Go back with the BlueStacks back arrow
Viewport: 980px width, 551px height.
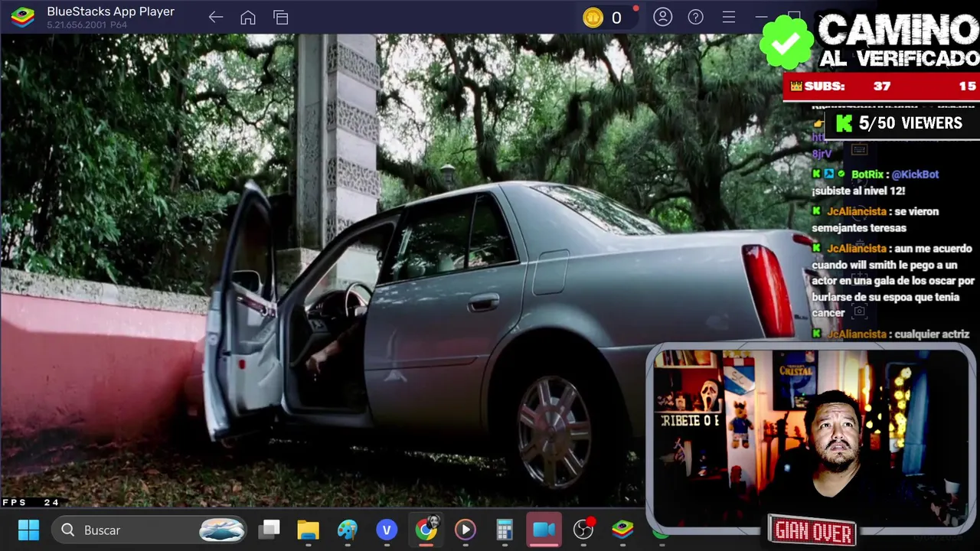216,17
